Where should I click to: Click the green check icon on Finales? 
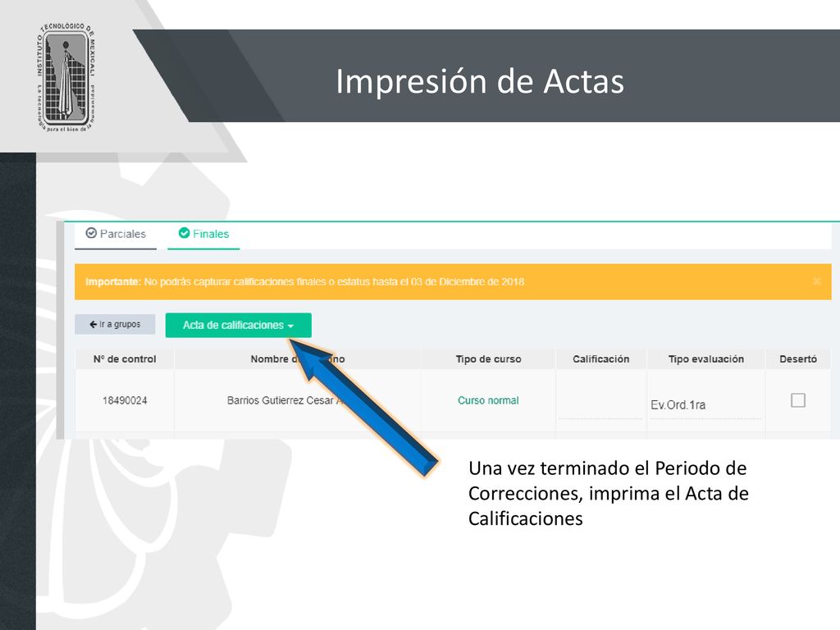(184, 233)
